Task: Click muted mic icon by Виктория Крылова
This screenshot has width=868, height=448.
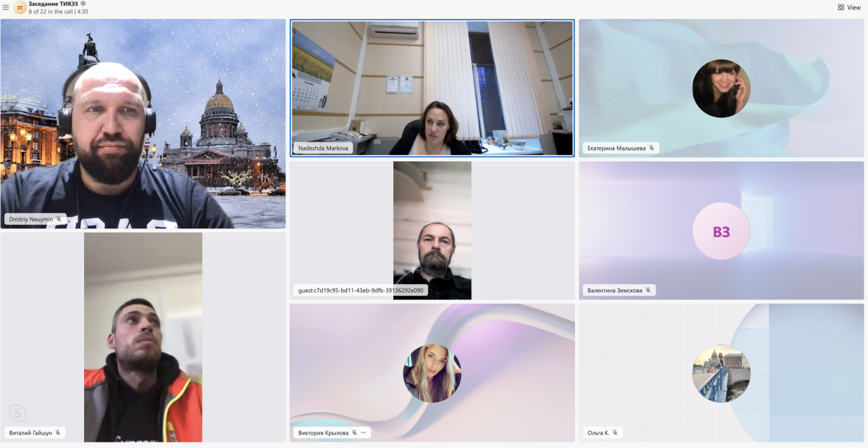Action: tap(354, 432)
